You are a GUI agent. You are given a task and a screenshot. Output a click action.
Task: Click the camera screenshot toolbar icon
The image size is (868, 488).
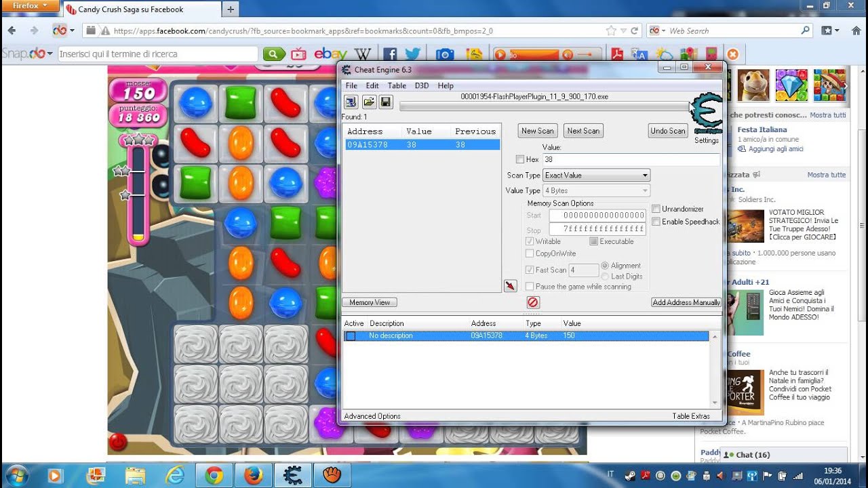[x=445, y=54]
